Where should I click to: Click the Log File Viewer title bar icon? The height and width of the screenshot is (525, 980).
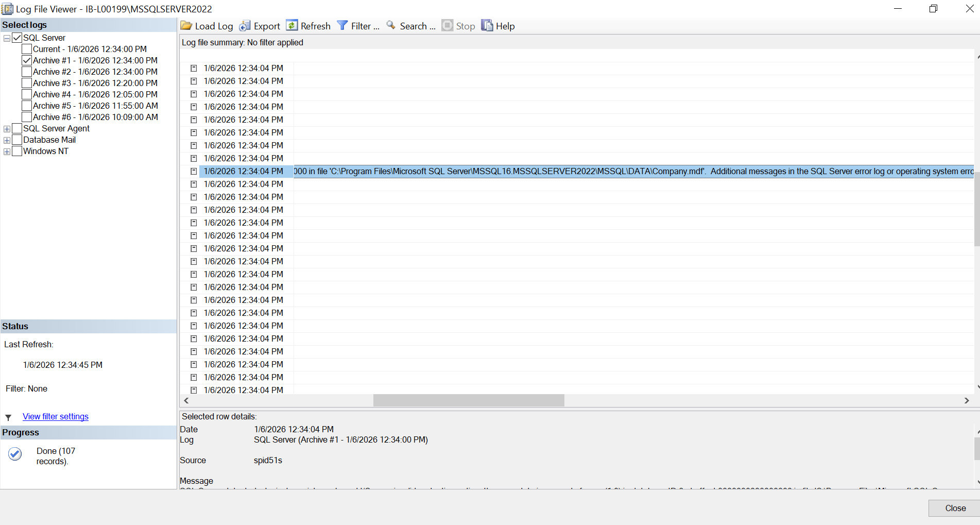click(7, 9)
